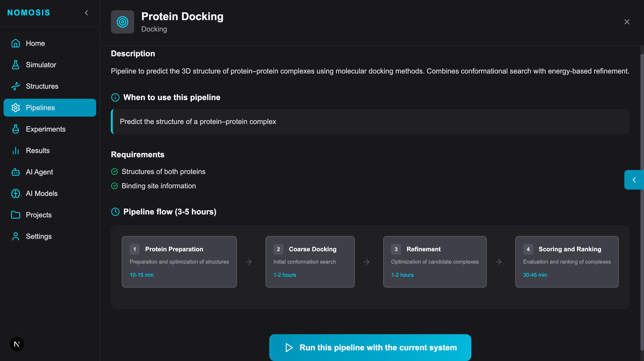644x361 pixels.
Task: Collapse the Nomosis sidebar with chevron
Action: 87,13
